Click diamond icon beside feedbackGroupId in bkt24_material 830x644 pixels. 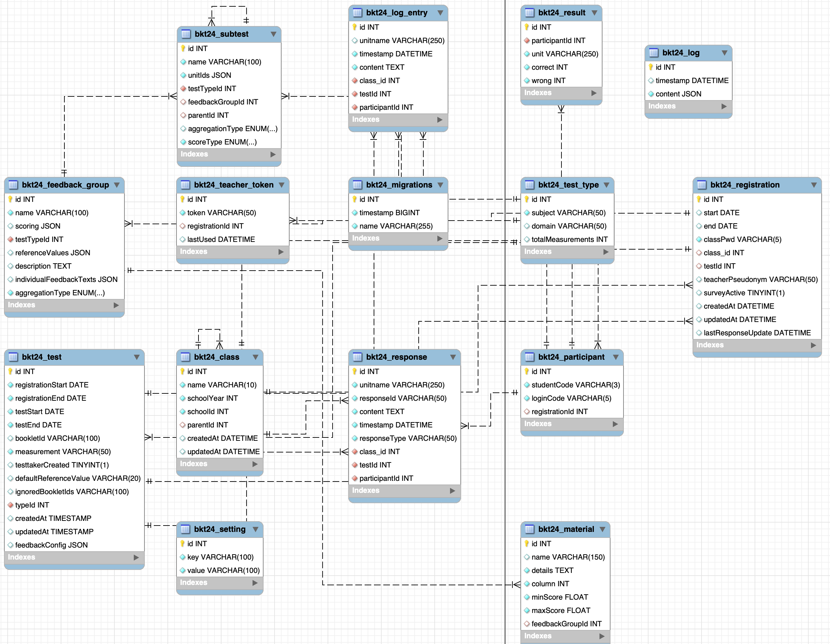pyautogui.click(x=526, y=624)
